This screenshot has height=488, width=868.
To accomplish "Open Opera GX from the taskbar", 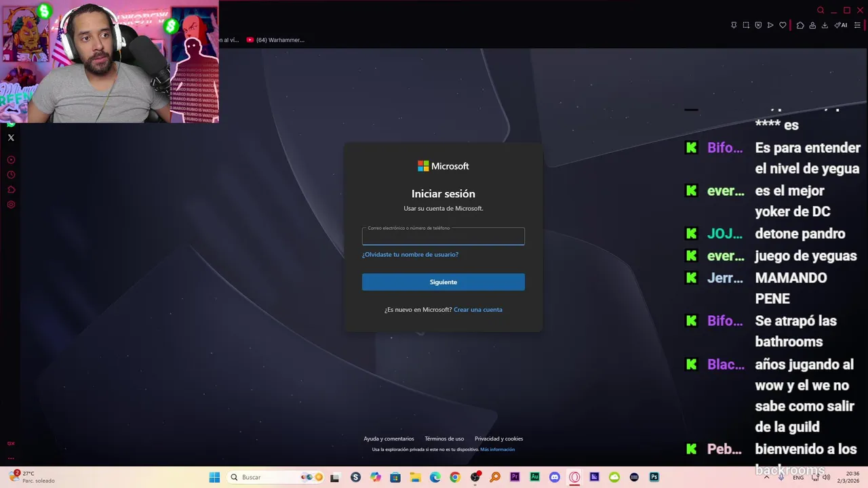I will pyautogui.click(x=574, y=477).
